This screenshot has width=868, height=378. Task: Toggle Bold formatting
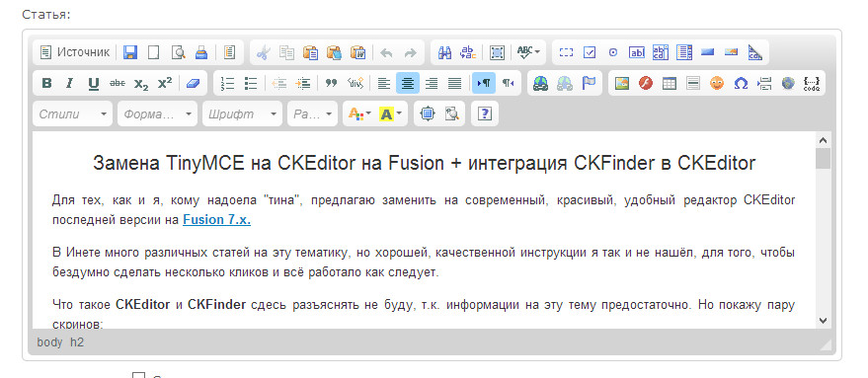tap(46, 83)
